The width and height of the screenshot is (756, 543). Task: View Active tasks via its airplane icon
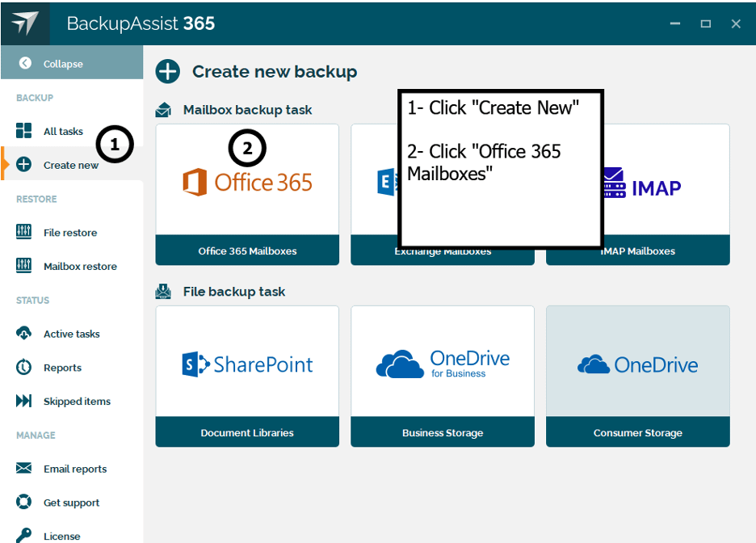(x=23, y=334)
